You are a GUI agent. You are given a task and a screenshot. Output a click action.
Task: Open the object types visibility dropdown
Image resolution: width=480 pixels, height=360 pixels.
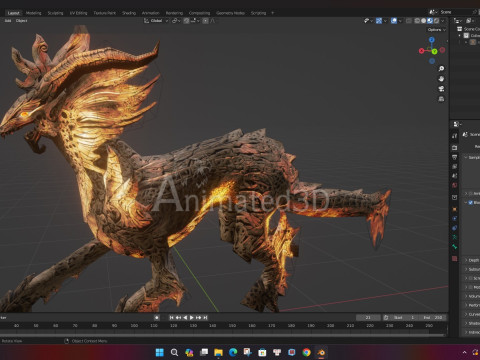(x=368, y=21)
